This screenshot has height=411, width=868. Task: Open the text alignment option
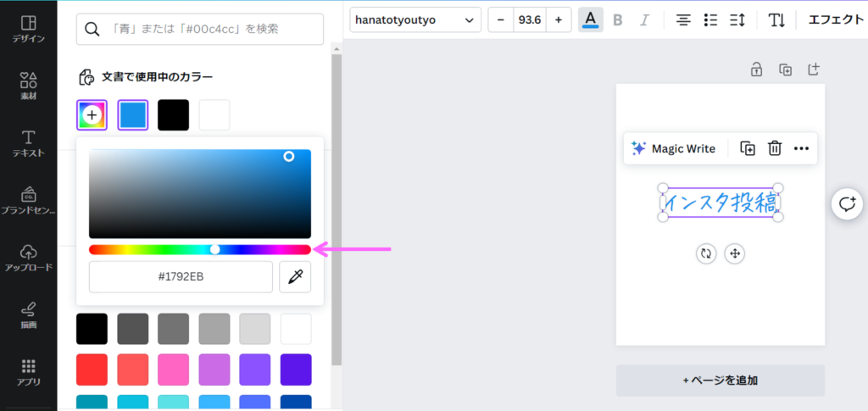tap(683, 19)
